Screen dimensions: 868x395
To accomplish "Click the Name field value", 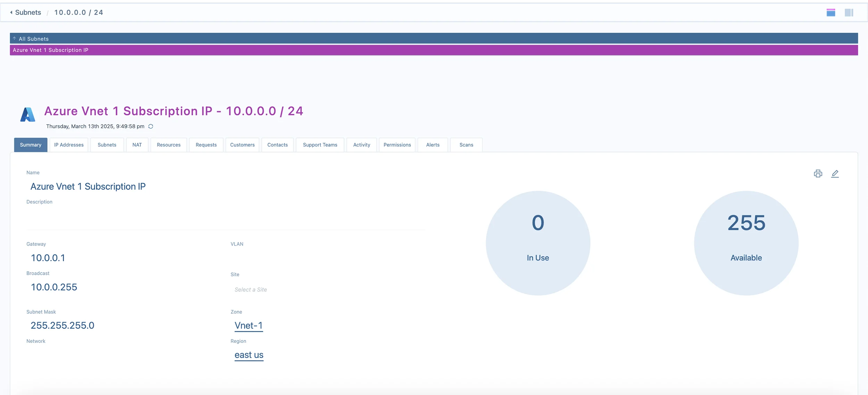I will pos(88,187).
